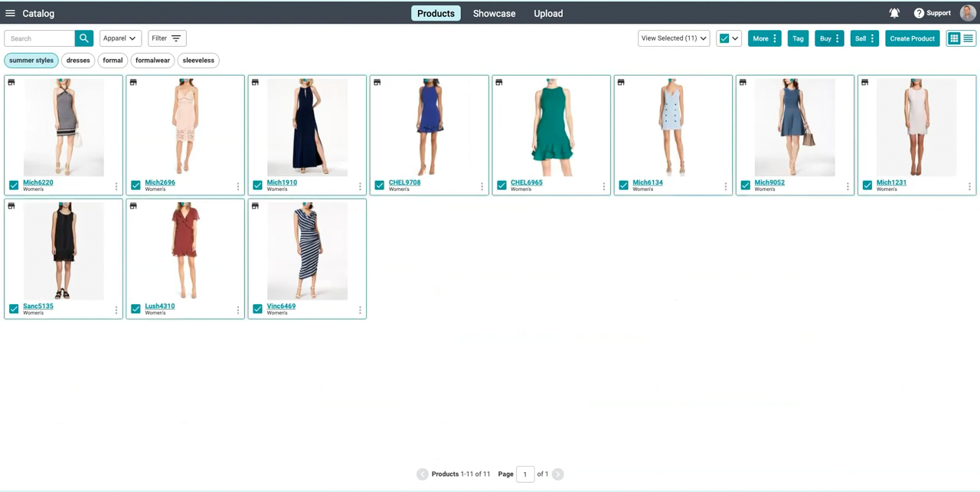The image size is (980, 492).
Task: Click the user profile avatar
Action: point(968,13)
